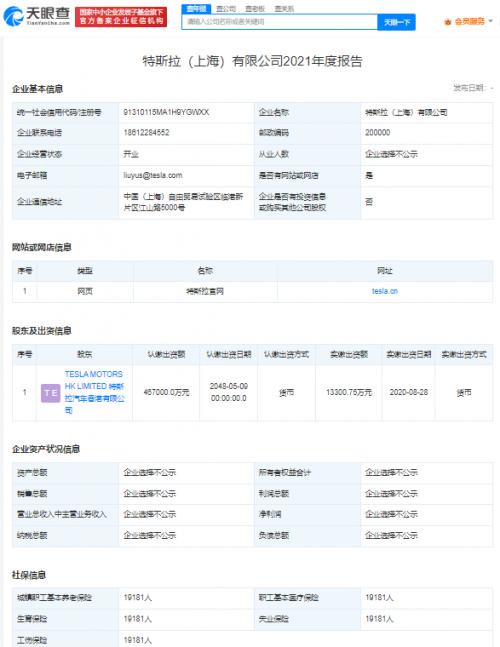The image size is (500, 647).
Task: Click the 股东及出资信息 section heading
Action: point(42,331)
